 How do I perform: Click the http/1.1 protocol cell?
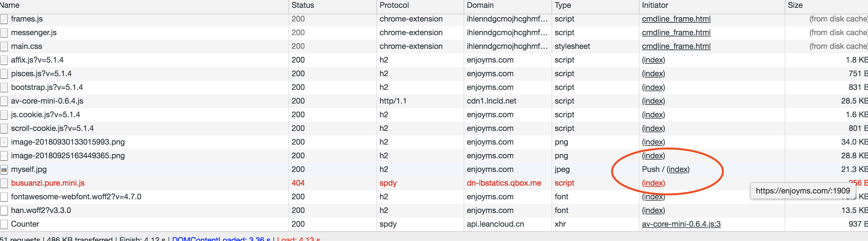coord(393,101)
